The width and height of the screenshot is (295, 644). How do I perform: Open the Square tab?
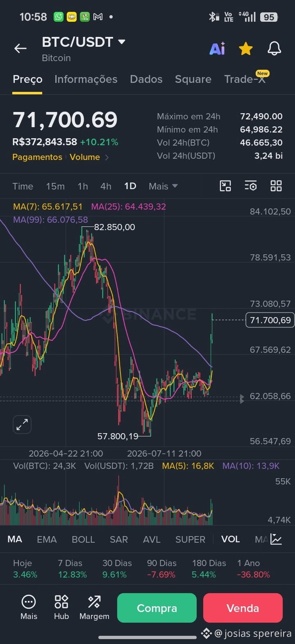pyautogui.click(x=193, y=79)
